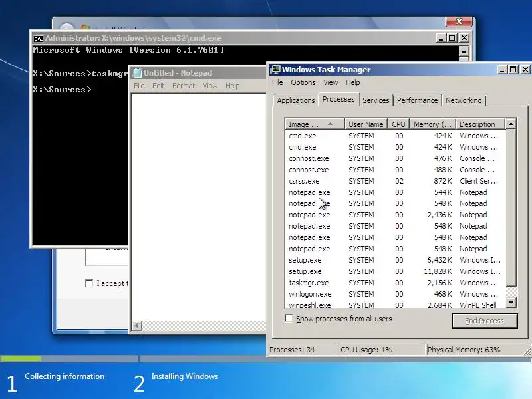The width and height of the screenshot is (532, 399).
Task: Click the Notepad title bar icon
Action: pyautogui.click(x=137, y=73)
